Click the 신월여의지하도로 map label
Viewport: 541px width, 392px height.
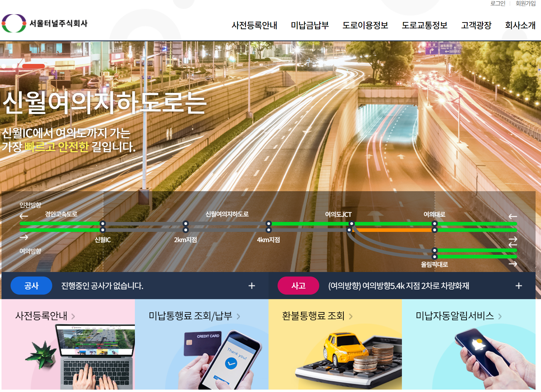(227, 214)
